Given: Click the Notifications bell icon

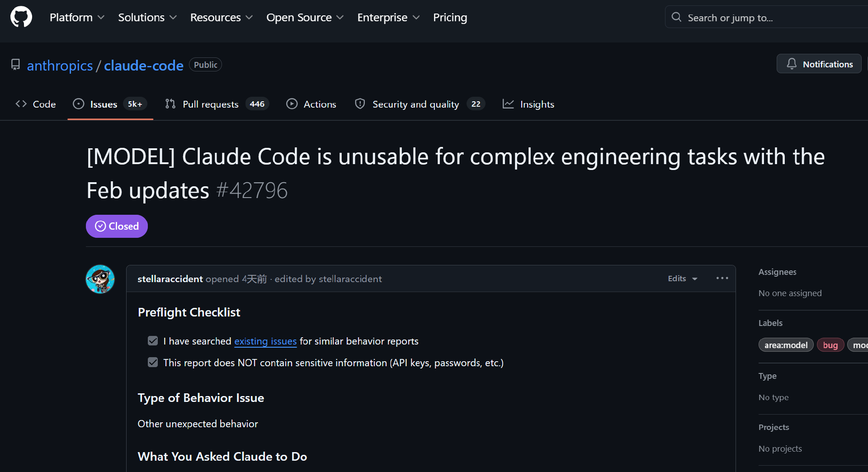Looking at the screenshot, I should click(792, 64).
